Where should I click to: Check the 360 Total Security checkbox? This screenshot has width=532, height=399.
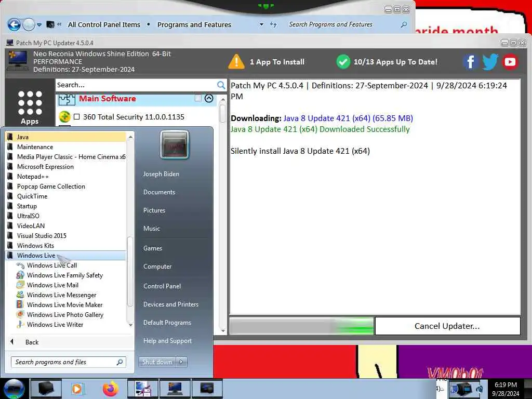(x=77, y=117)
